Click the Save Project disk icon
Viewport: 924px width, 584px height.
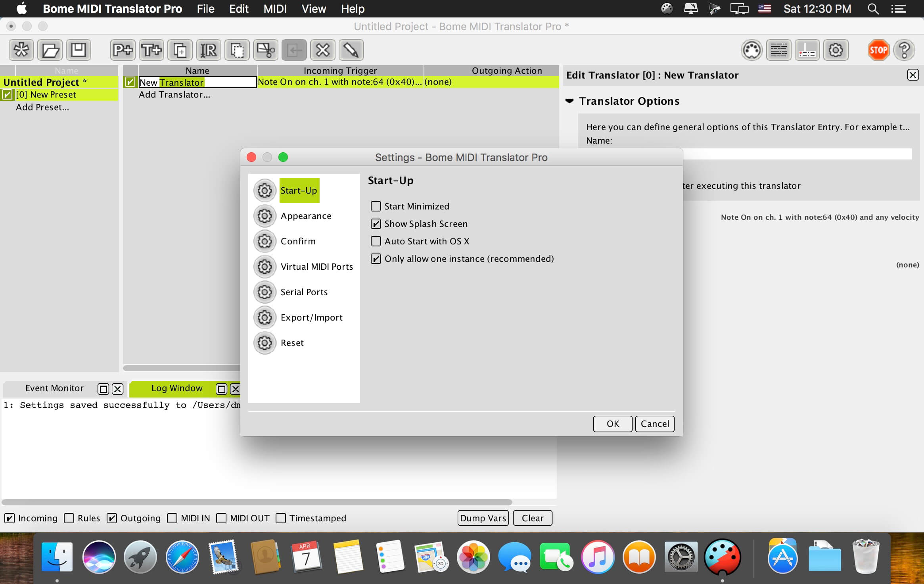point(79,50)
